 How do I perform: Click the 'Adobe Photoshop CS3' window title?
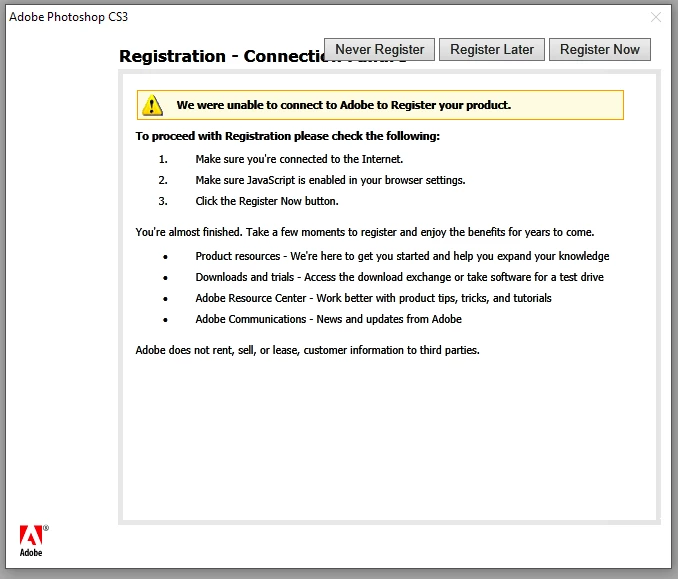click(68, 17)
